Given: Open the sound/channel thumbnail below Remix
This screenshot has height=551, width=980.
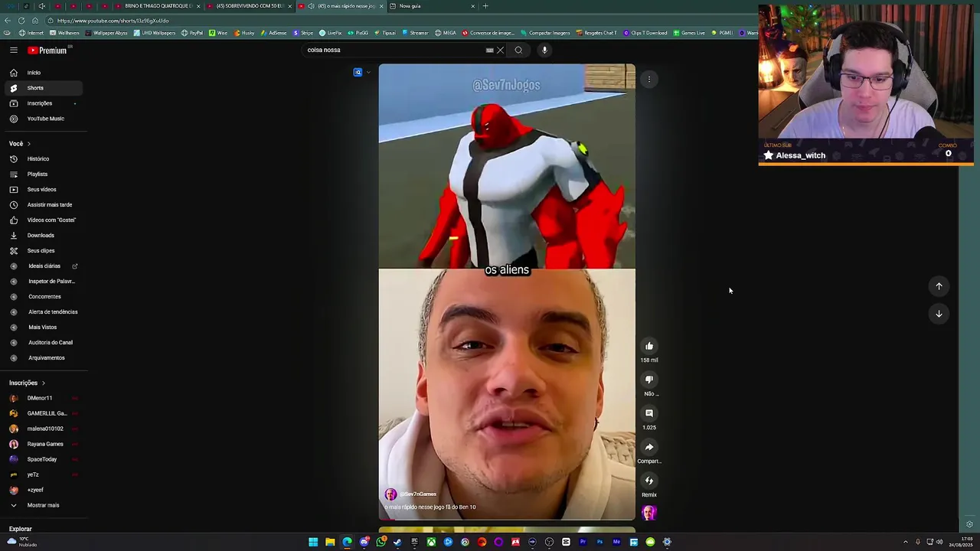Looking at the screenshot, I should (x=649, y=513).
